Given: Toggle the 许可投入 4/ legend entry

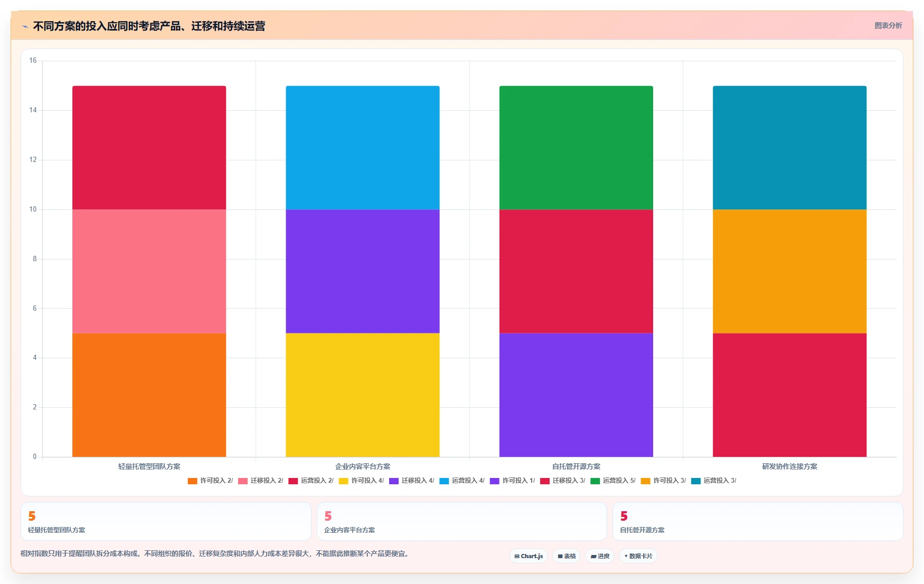Looking at the screenshot, I should tap(361, 481).
